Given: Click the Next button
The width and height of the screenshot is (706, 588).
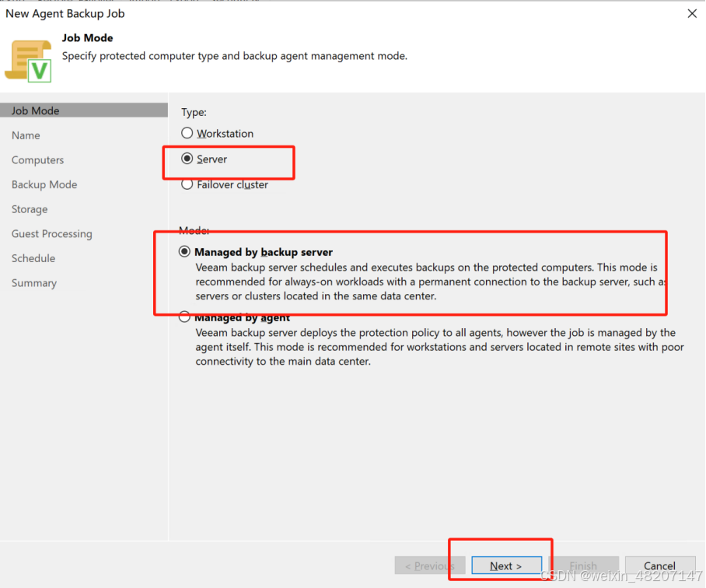Looking at the screenshot, I should pyautogui.click(x=506, y=565).
